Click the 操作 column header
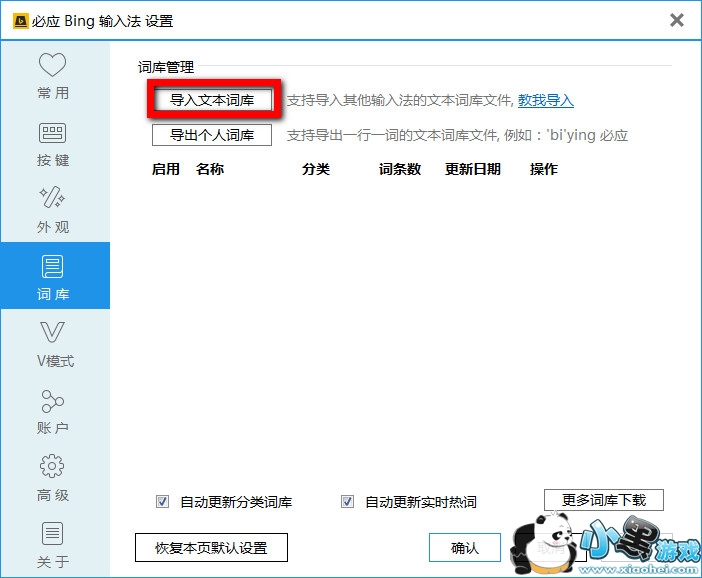 point(544,169)
